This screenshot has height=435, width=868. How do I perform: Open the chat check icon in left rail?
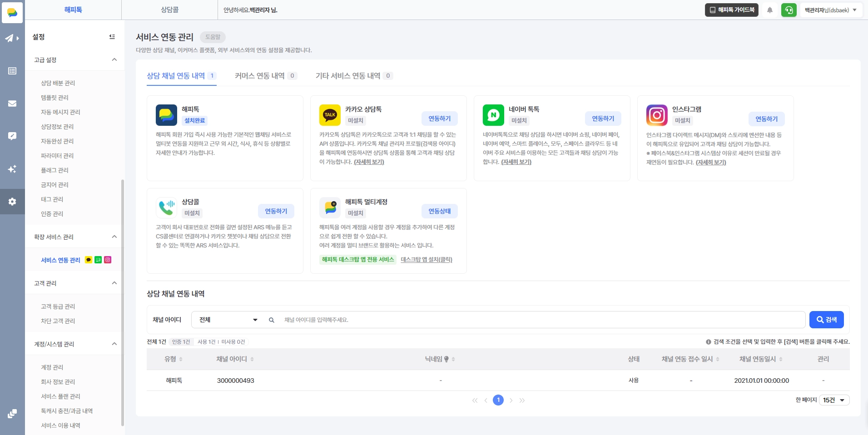tap(12, 136)
